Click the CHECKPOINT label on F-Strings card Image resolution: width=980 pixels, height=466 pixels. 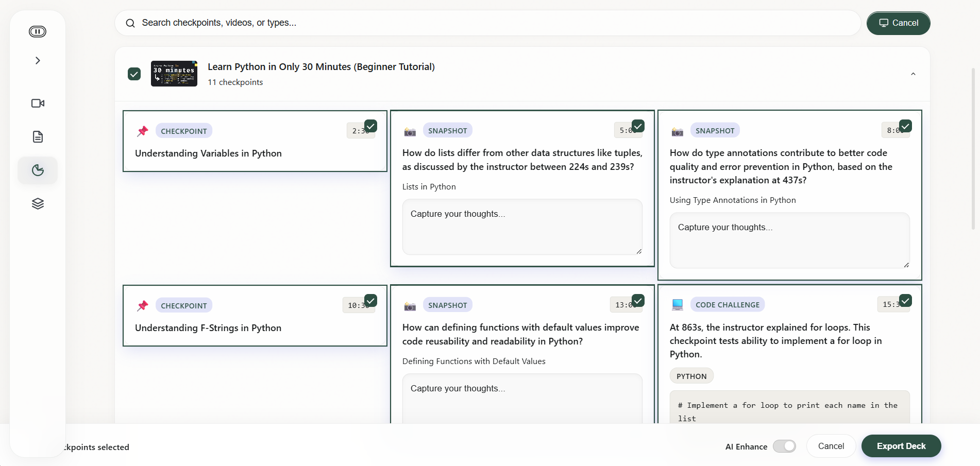(183, 306)
